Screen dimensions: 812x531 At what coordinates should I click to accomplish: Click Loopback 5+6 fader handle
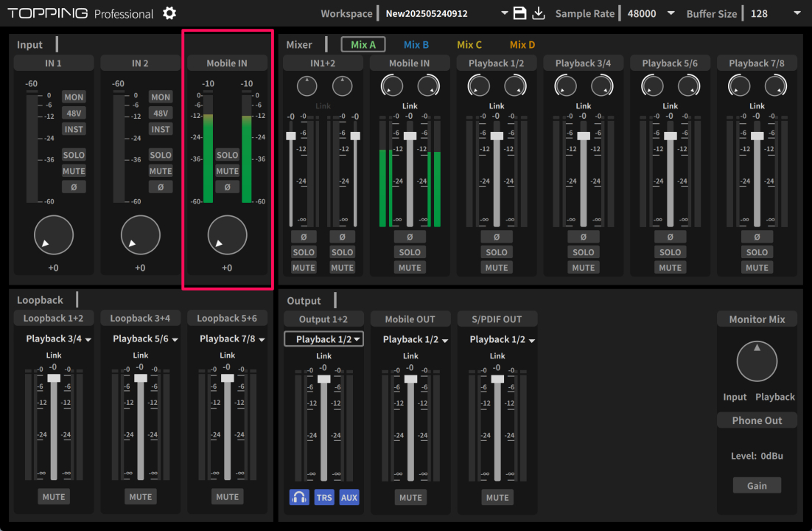click(228, 378)
